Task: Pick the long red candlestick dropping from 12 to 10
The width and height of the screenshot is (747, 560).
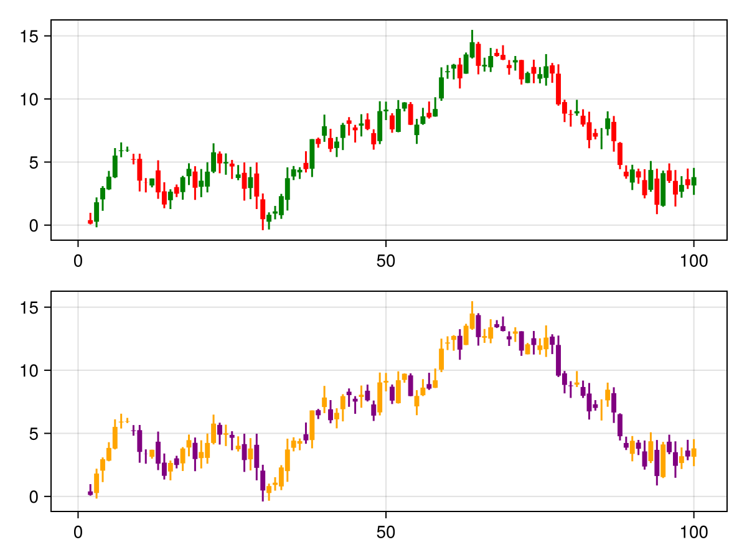Action: coord(558,88)
